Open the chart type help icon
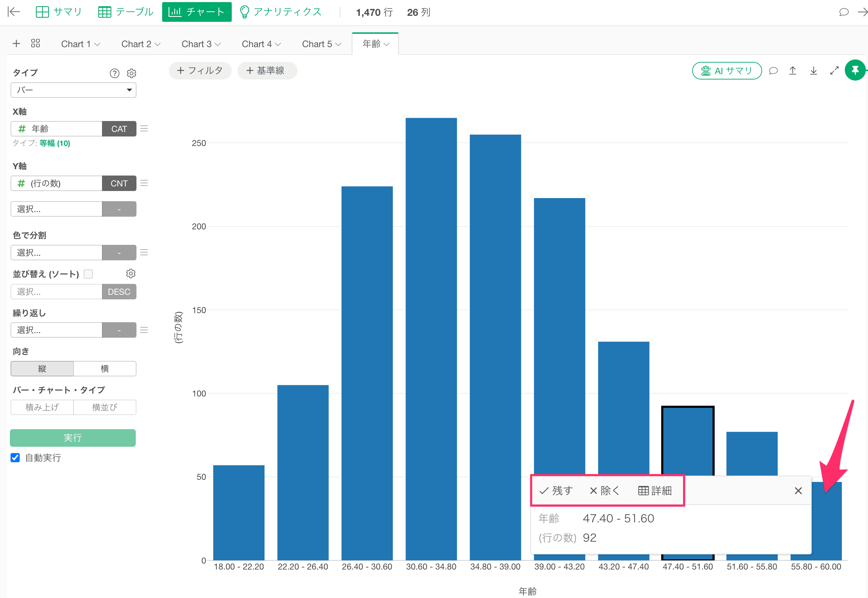 [x=114, y=73]
